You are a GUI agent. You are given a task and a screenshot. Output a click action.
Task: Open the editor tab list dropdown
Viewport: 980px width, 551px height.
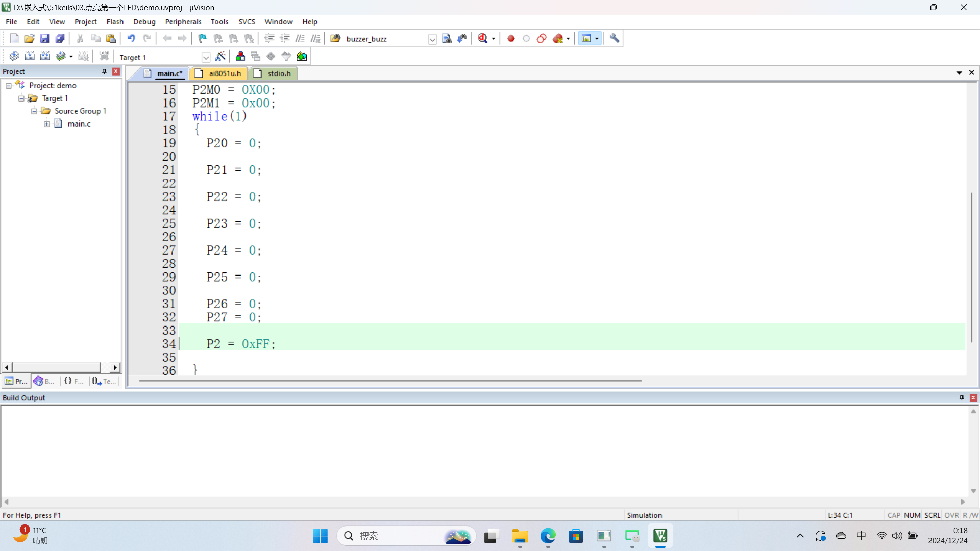[959, 73]
